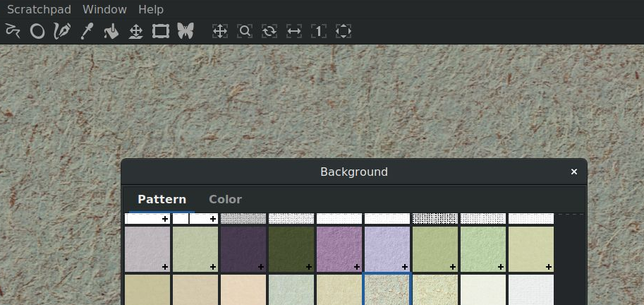Click the Fit View fullscreen icon

344,31
